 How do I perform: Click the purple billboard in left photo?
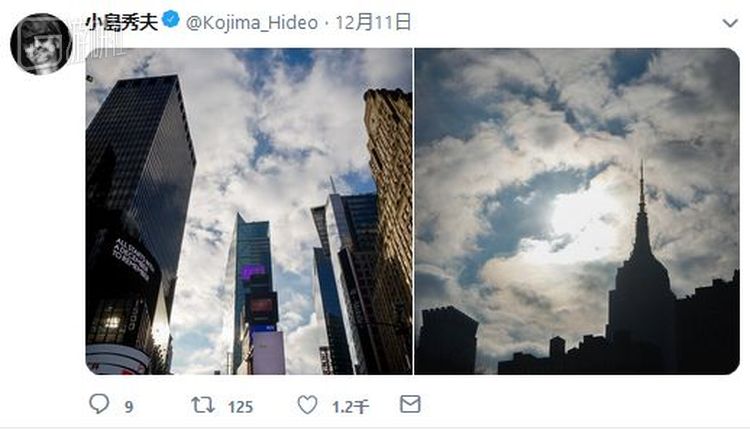coord(253,273)
